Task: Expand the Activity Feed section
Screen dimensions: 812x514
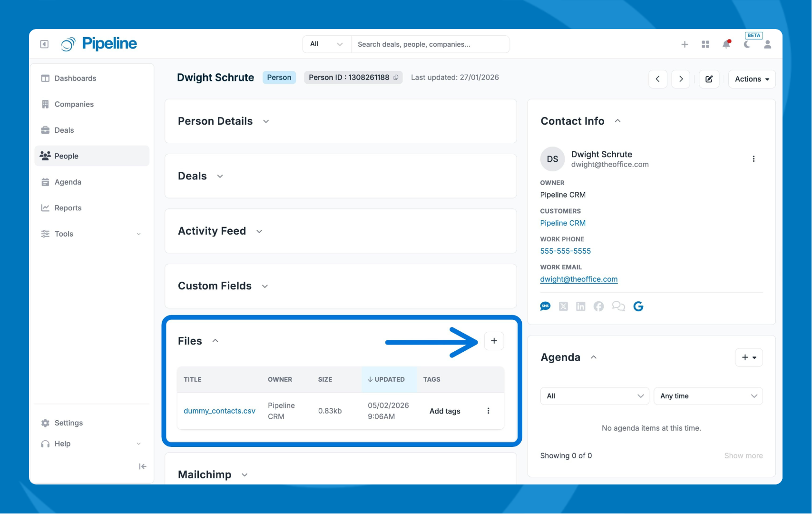Action: click(259, 231)
